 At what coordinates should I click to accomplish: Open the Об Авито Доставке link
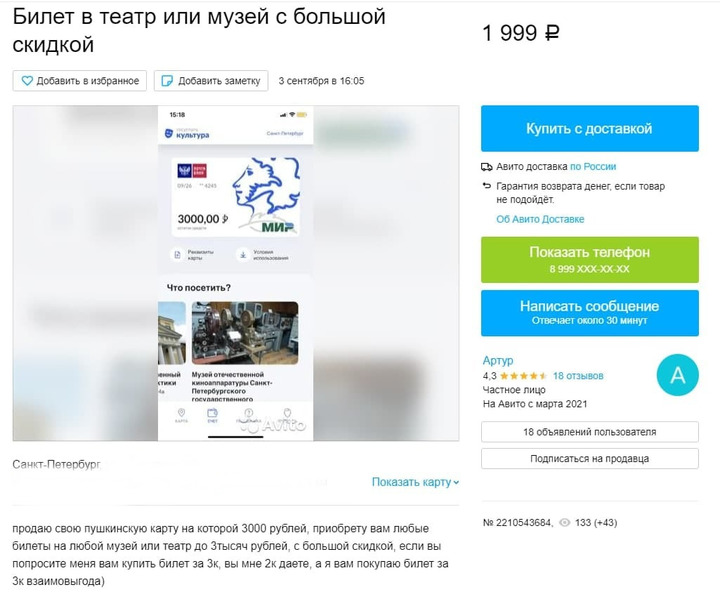(x=540, y=219)
